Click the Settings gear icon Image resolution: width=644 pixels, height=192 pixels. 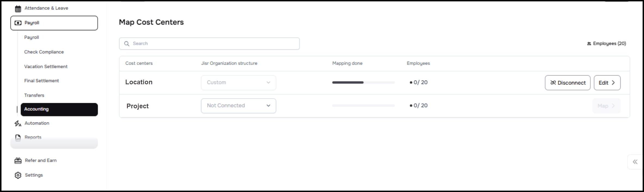coord(18,175)
